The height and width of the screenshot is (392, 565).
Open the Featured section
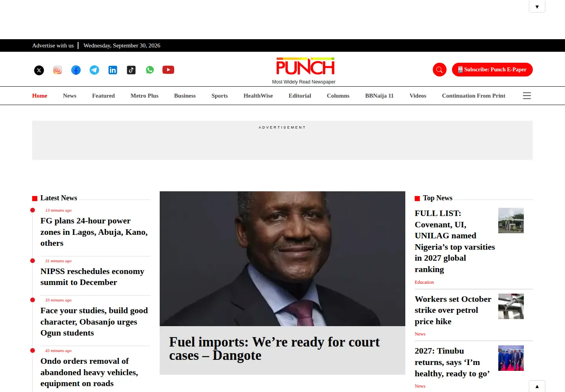coord(104,96)
